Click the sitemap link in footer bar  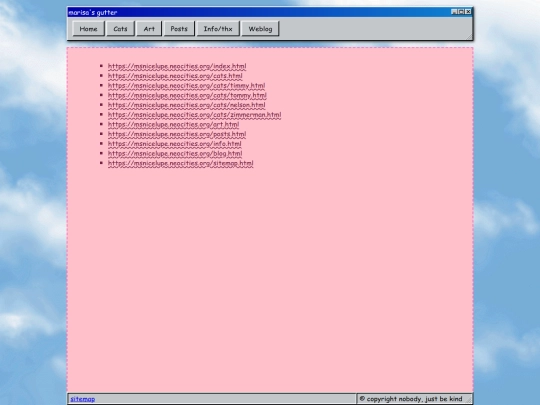pos(83,399)
